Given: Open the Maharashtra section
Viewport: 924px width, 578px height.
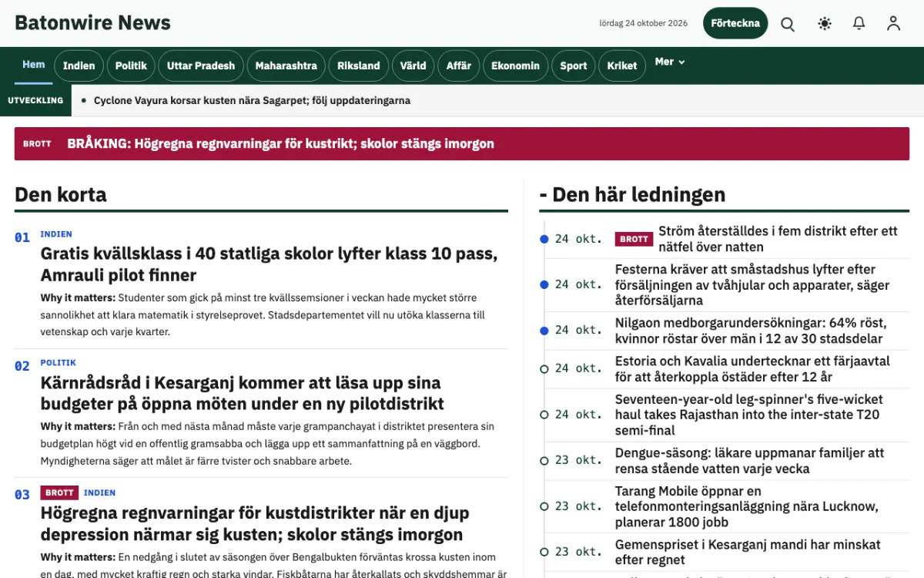Looking at the screenshot, I should 286,66.
